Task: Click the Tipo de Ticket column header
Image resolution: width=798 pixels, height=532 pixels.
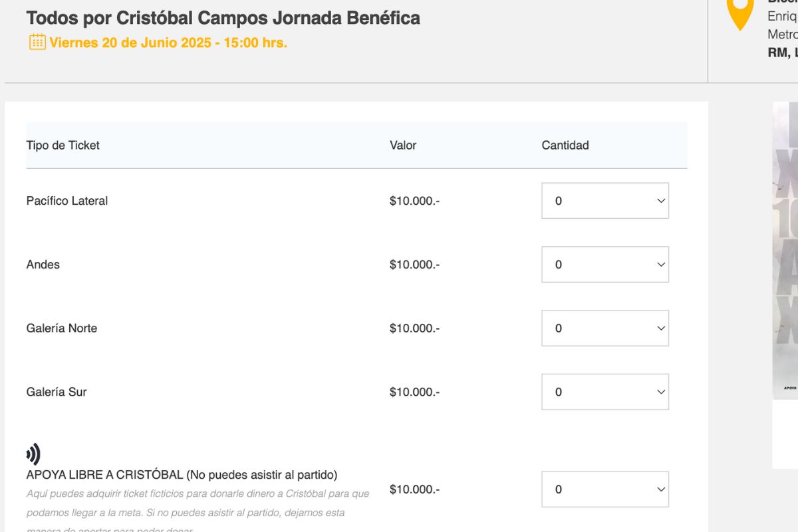Action: (63, 146)
